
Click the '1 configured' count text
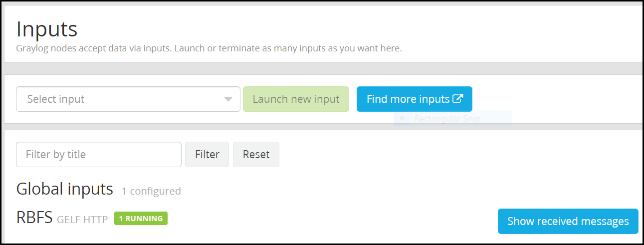point(151,191)
